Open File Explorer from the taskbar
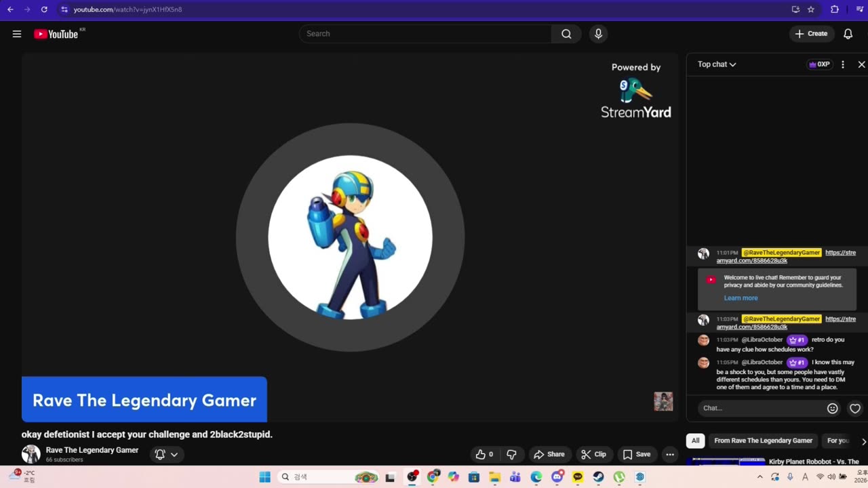 [494, 477]
